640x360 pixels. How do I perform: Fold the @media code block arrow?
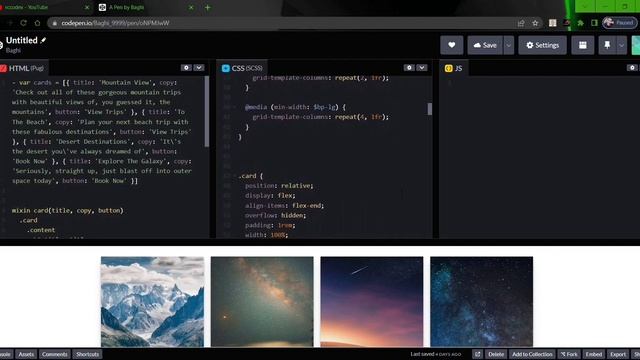pyautogui.click(x=235, y=107)
